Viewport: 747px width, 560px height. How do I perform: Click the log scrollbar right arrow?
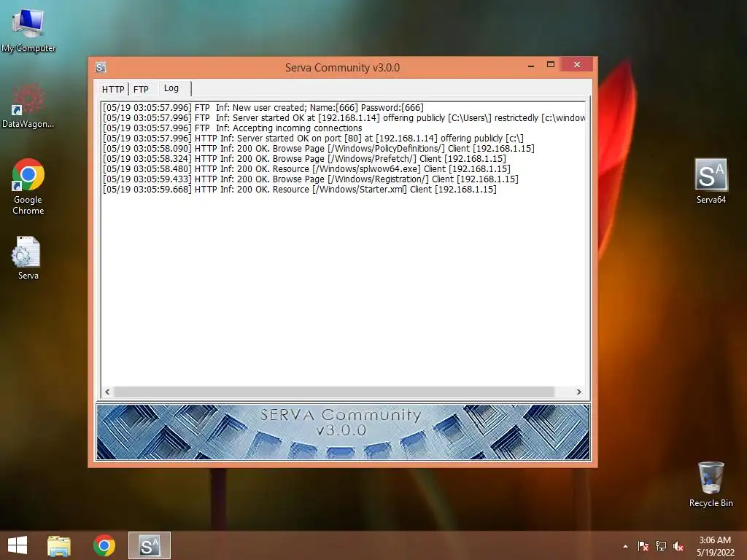[x=578, y=392]
